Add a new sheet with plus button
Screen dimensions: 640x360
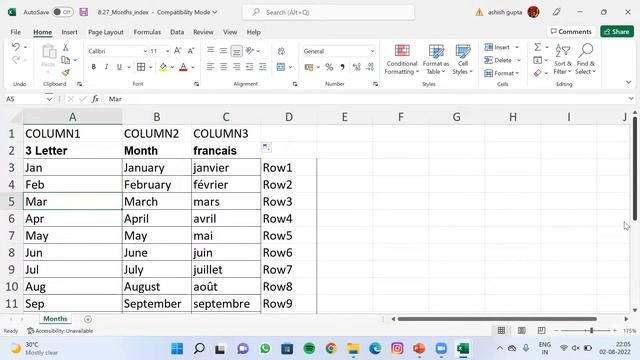tap(88, 319)
